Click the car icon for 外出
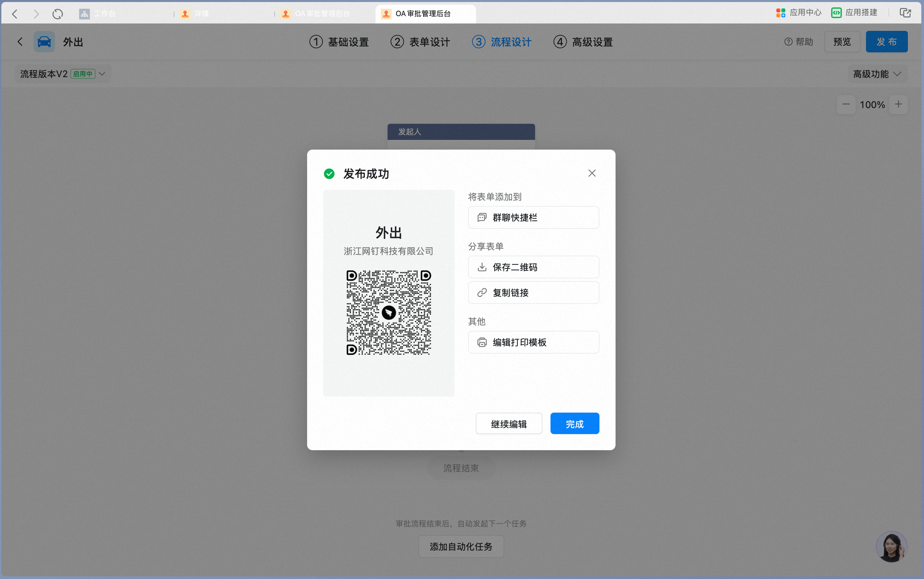924x579 pixels. coord(44,41)
